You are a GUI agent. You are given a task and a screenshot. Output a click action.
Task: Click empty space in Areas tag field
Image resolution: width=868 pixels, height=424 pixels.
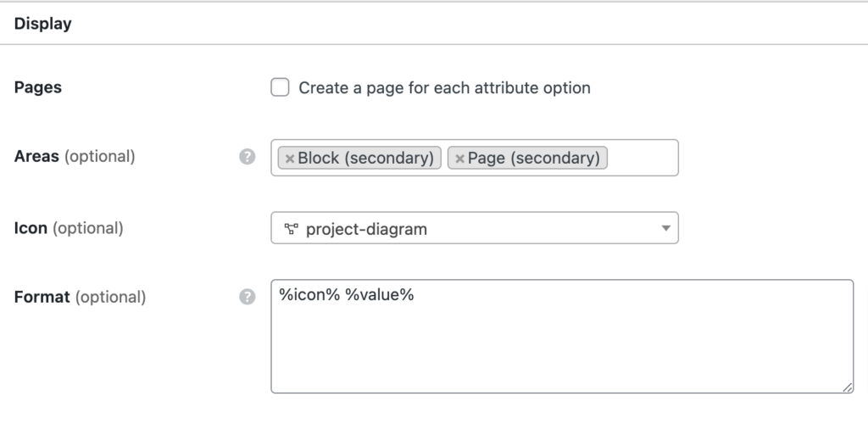point(643,159)
